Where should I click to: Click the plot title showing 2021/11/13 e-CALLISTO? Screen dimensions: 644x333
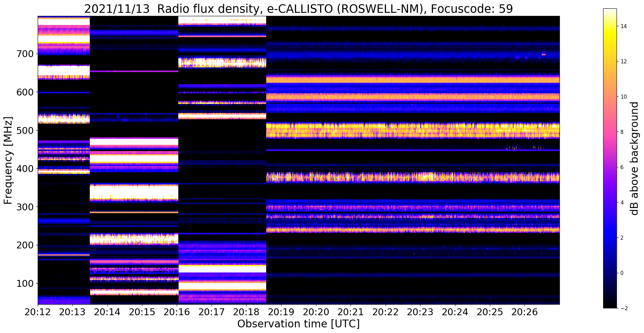coord(298,9)
